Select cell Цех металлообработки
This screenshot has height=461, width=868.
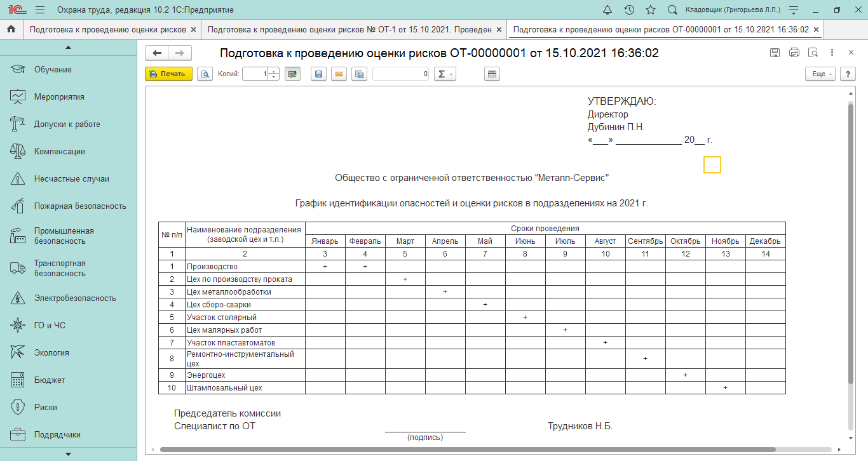pos(245,292)
